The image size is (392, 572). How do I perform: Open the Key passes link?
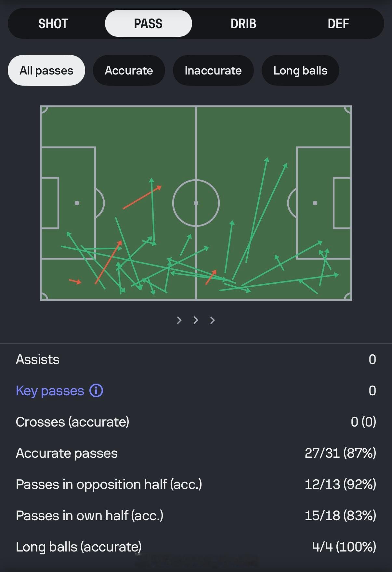pos(50,390)
